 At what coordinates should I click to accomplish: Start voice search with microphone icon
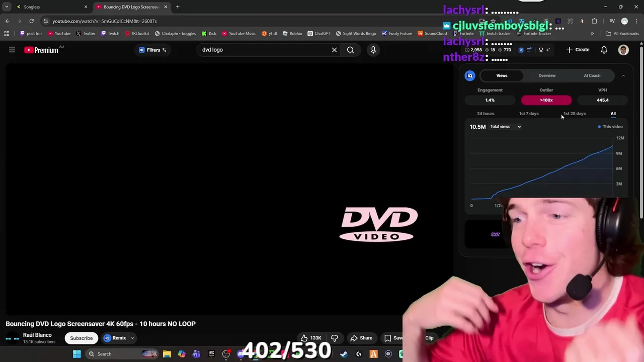[373, 50]
